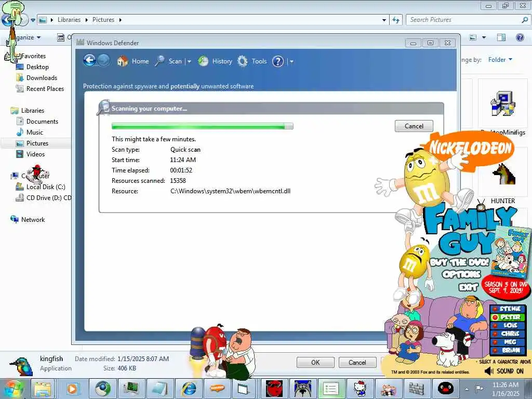Cancel the running Defender scan
The height and width of the screenshot is (399, 532).
[414, 126]
